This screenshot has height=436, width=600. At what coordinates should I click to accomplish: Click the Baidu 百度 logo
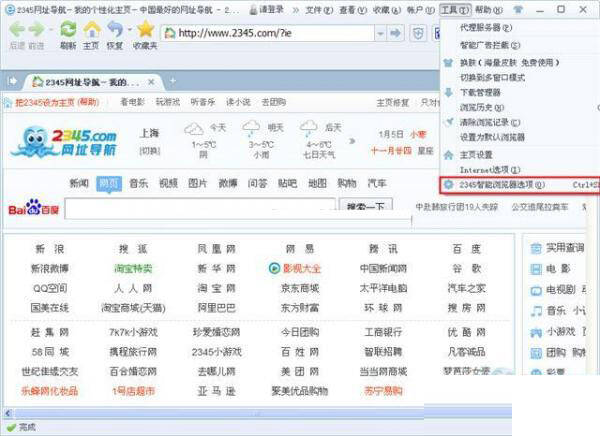pyautogui.click(x=34, y=209)
